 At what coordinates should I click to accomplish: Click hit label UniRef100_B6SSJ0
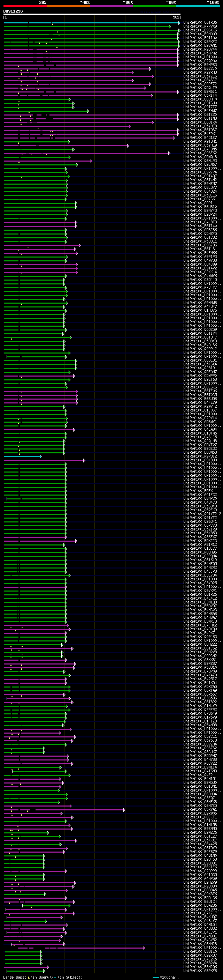click(x=200, y=68)
